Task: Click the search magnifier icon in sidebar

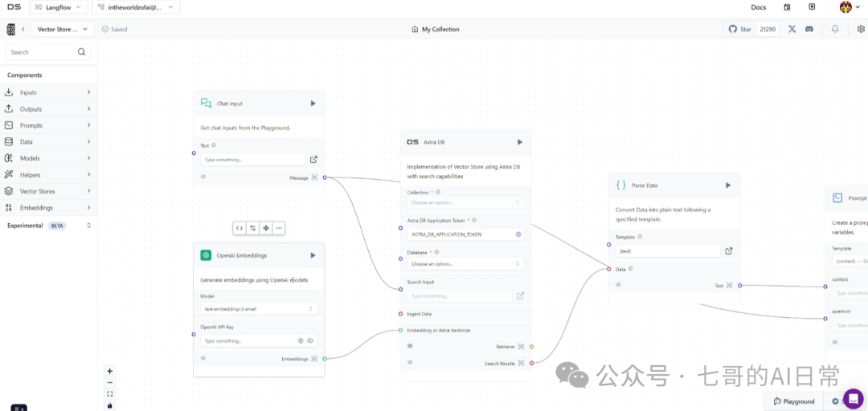Action: (x=81, y=52)
